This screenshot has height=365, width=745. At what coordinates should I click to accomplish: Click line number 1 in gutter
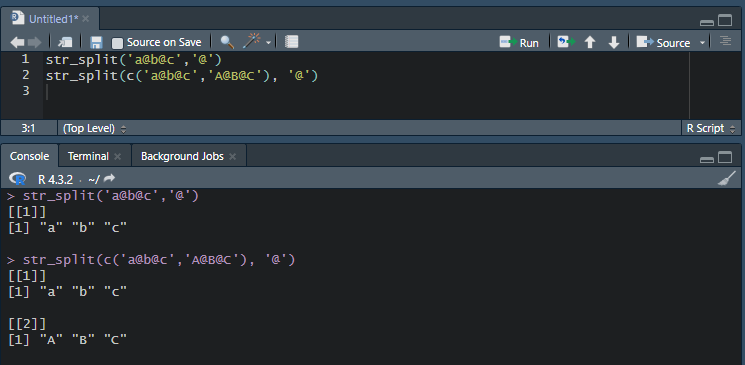pyautogui.click(x=25, y=59)
